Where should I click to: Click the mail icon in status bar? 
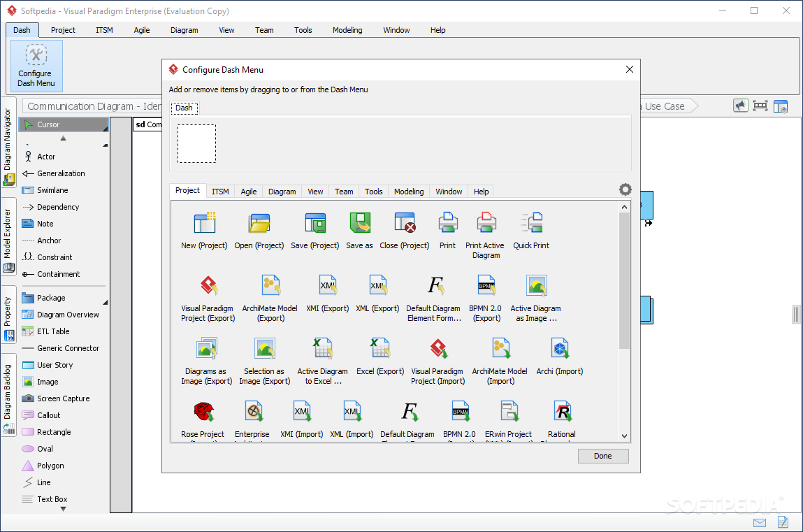point(760,522)
